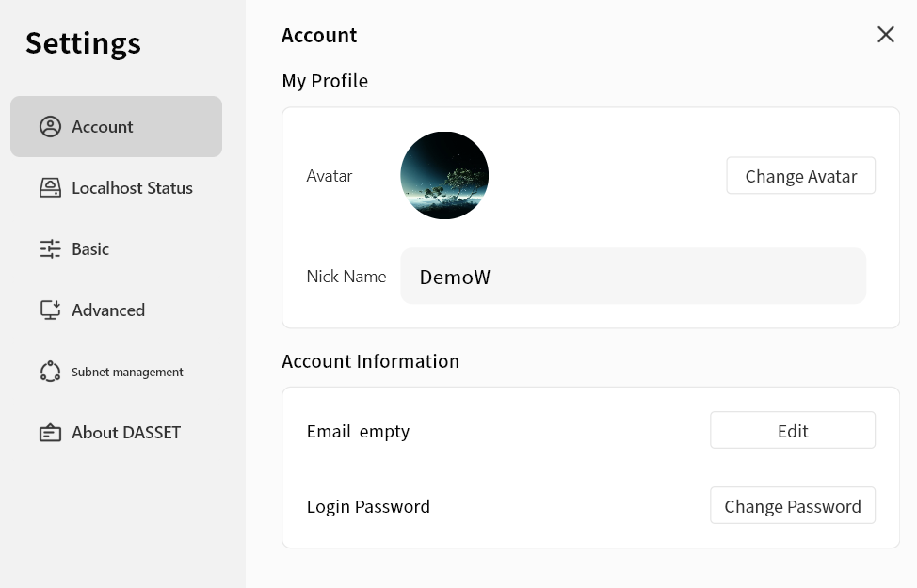Open the About DASSET page

(x=126, y=433)
